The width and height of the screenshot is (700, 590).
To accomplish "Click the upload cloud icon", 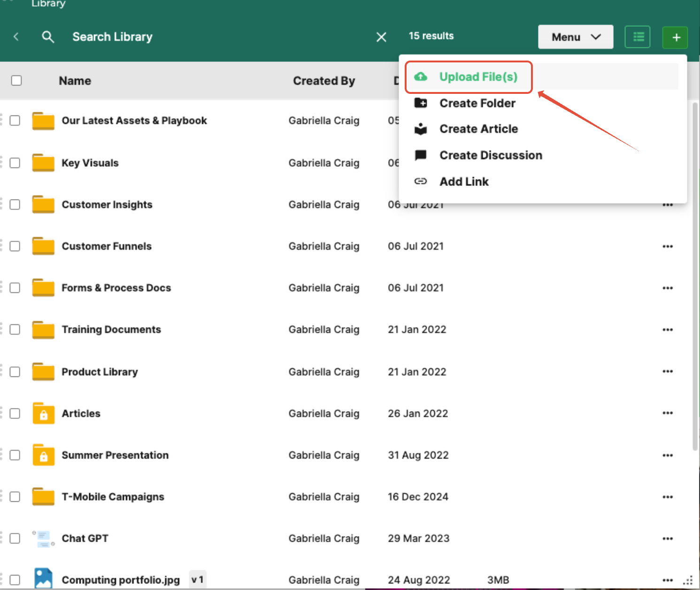I will coord(421,77).
